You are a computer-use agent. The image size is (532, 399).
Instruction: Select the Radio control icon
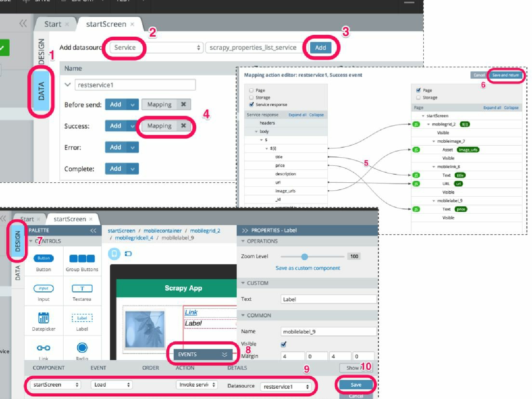click(82, 348)
